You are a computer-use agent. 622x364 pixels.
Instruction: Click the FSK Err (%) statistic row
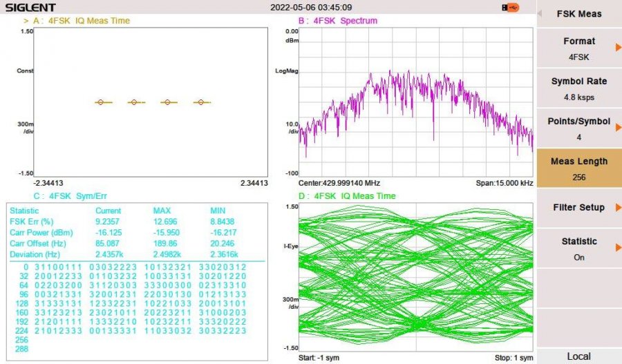tap(128, 222)
